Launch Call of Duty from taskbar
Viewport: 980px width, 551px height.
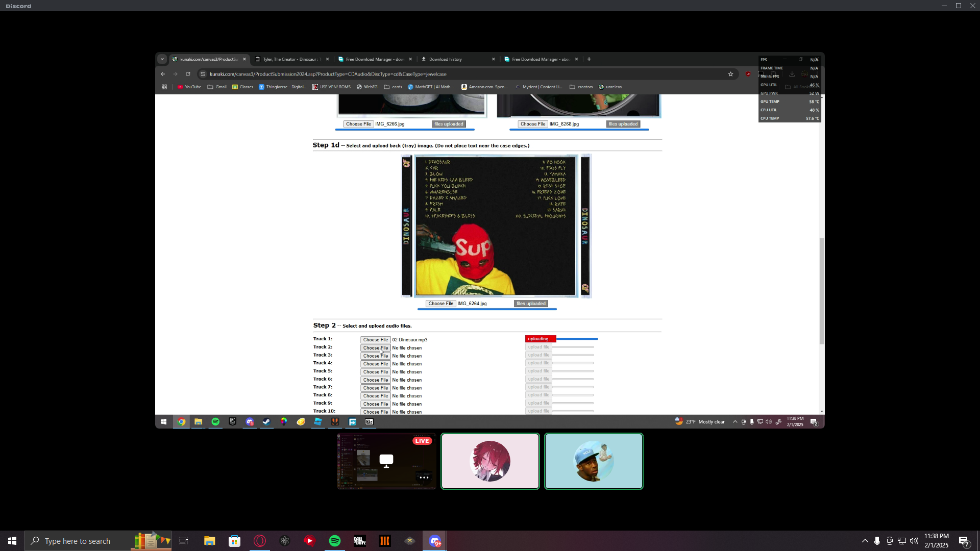360,541
